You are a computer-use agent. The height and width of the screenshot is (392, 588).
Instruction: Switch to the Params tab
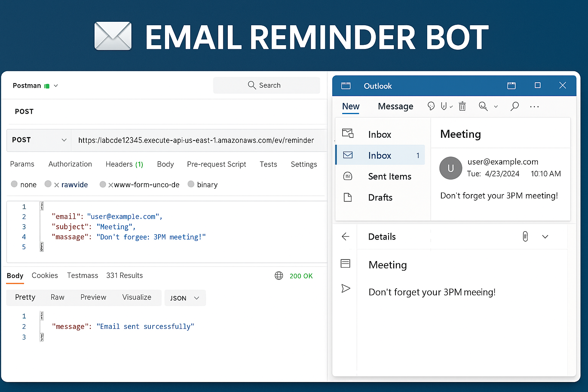pos(22,164)
